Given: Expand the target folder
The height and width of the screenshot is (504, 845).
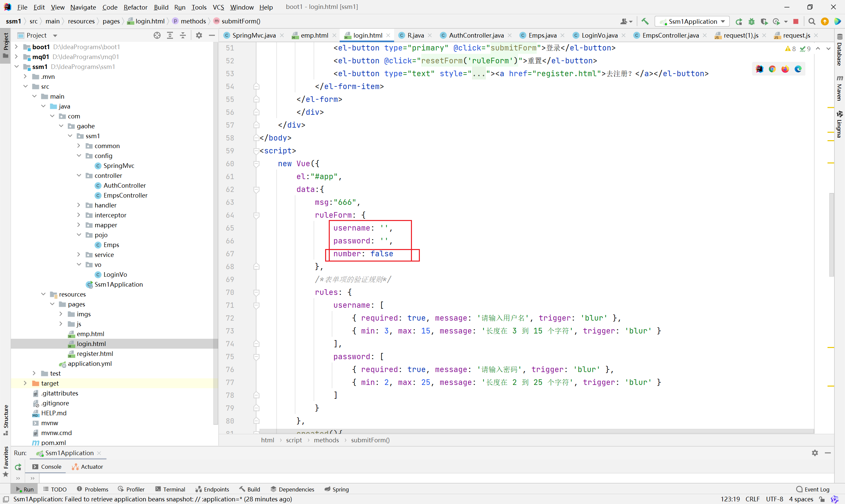Looking at the screenshot, I should coord(25,383).
